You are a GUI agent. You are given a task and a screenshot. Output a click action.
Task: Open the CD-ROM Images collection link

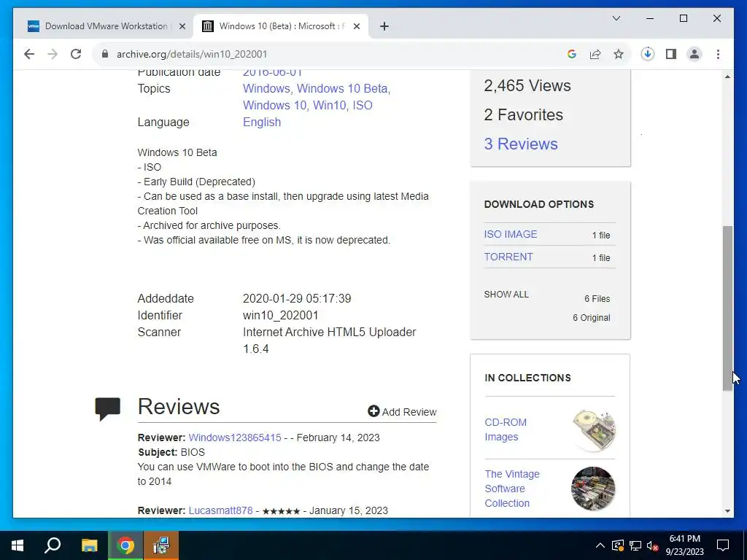pos(506,429)
